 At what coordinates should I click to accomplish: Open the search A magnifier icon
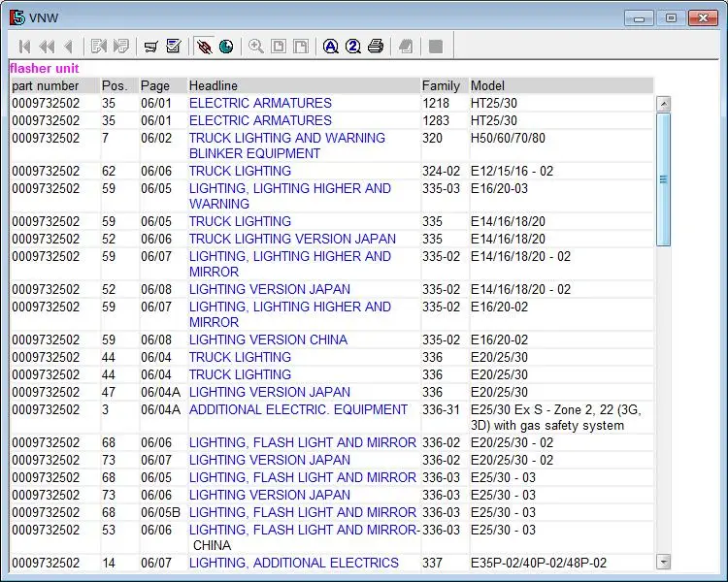click(x=331, y=47)
